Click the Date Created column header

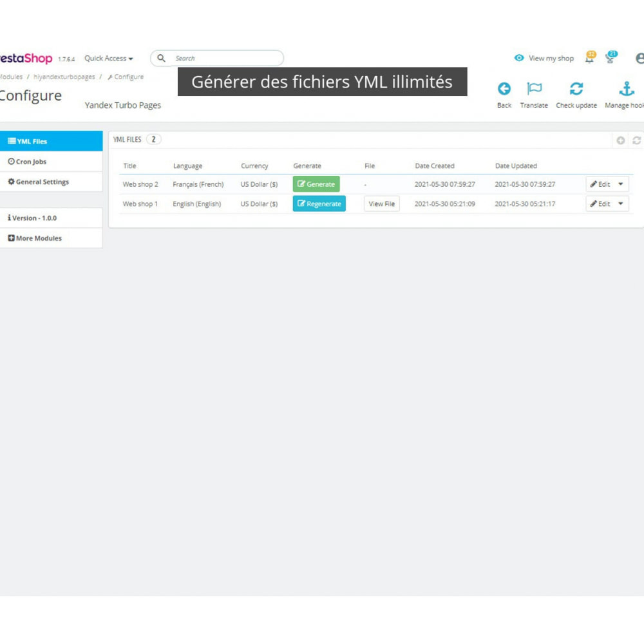click(435, 166)
